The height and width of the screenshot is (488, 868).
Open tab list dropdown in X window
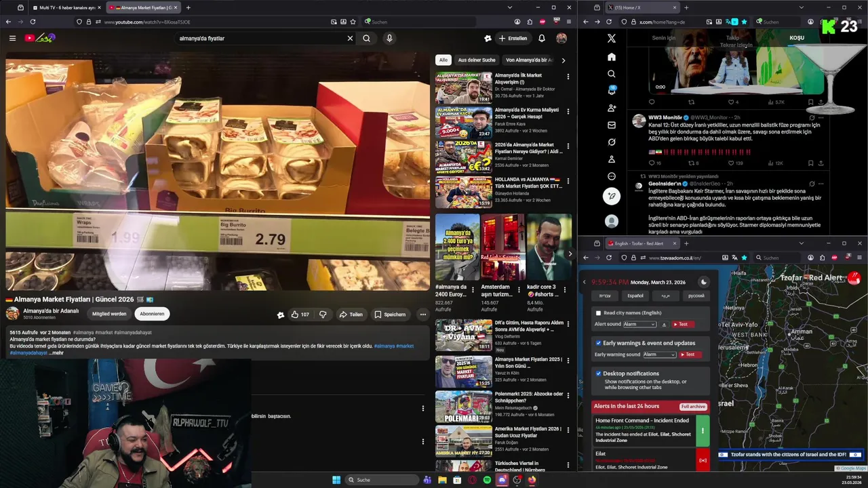coord(801,7)
